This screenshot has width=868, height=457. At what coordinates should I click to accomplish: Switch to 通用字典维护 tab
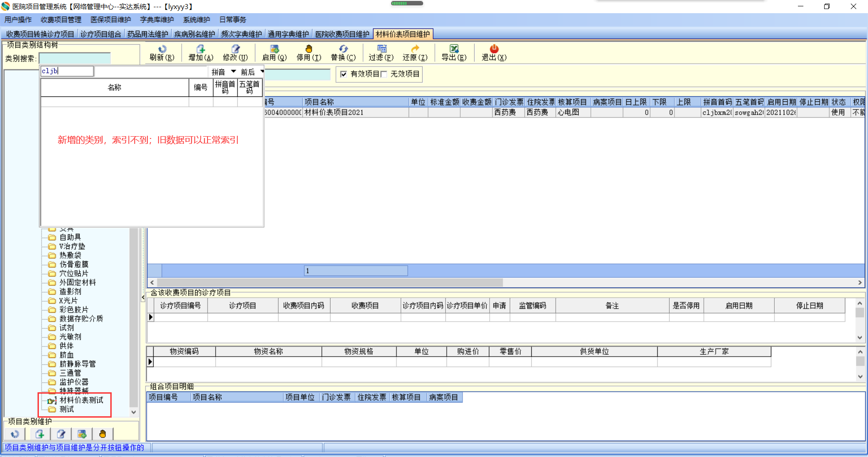pos(288,34)
